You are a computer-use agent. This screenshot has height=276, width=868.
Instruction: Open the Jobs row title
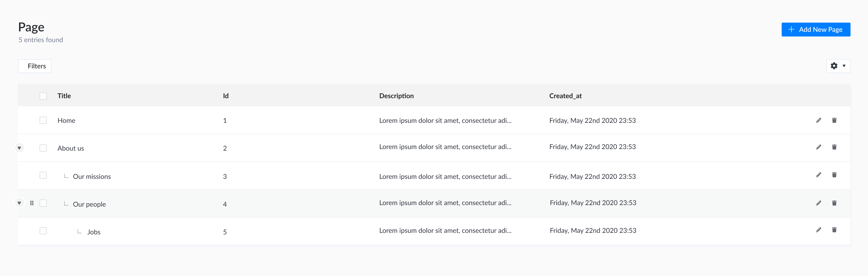[x=94, y=232]
